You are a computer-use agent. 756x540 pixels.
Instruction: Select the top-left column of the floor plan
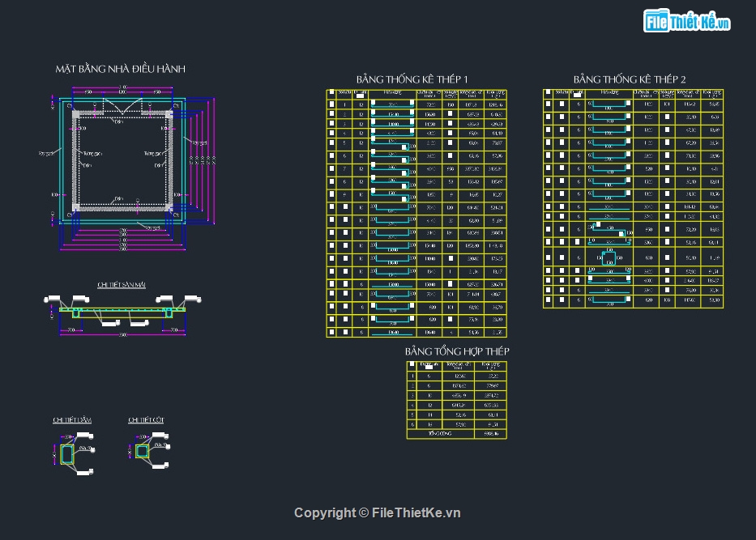(76, 116)
